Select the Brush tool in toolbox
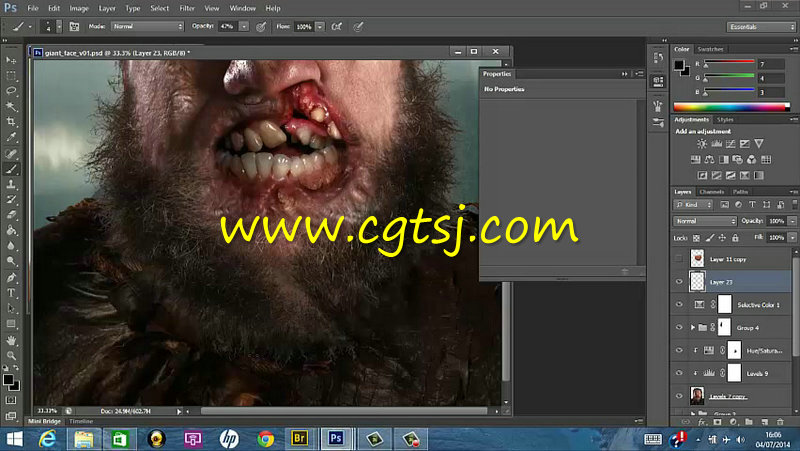Image resolution: width=800 pixels, height=451 pixels. (11, 169)
